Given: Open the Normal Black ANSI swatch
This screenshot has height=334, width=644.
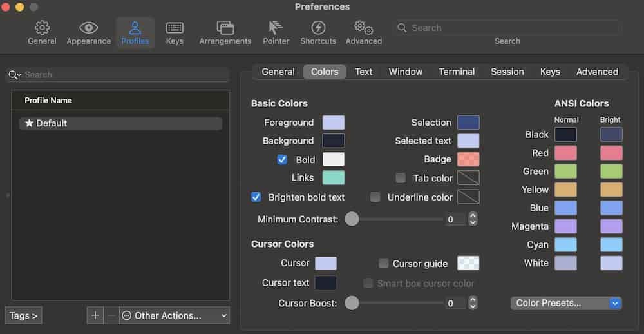Looking at the screenshot, I should tap(565, 135).
